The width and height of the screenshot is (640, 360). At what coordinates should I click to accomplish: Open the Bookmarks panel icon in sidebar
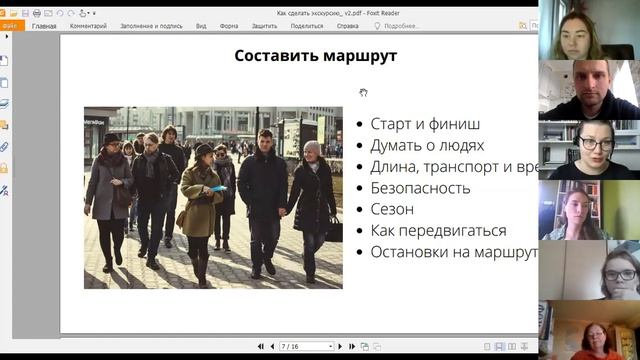point(4,61)
